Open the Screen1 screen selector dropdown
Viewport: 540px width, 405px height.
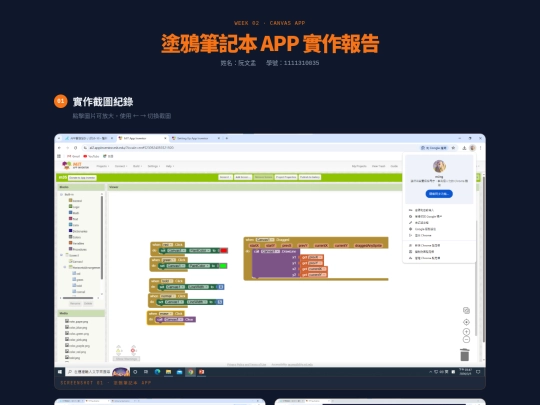click(225, 177)
